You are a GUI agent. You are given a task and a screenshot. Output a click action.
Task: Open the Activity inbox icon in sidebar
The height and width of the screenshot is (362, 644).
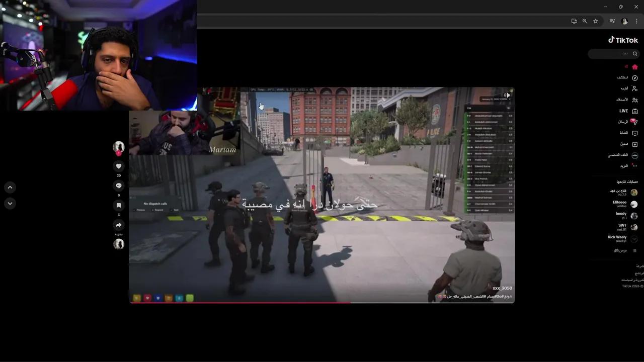point(635,133)
